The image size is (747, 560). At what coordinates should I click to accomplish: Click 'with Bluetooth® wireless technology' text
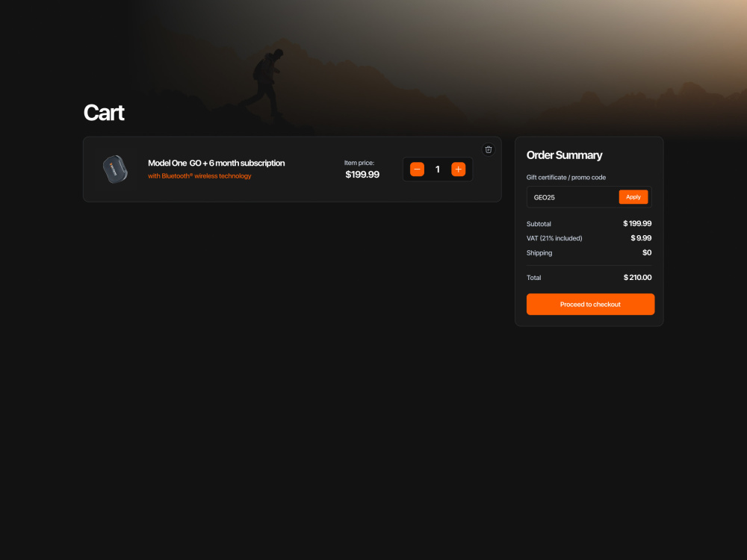coord(199,175)
